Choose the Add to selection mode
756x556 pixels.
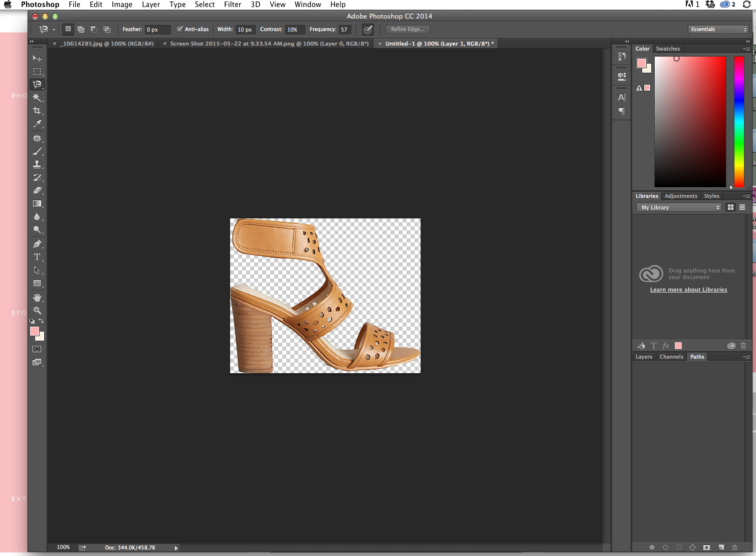[x=81, y=29]
